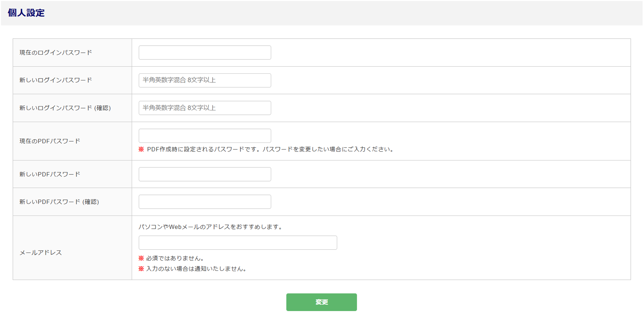644x322 pixels.
Task: Focus the 新しいPDFパスワード input field
Action: coord(205,174)
